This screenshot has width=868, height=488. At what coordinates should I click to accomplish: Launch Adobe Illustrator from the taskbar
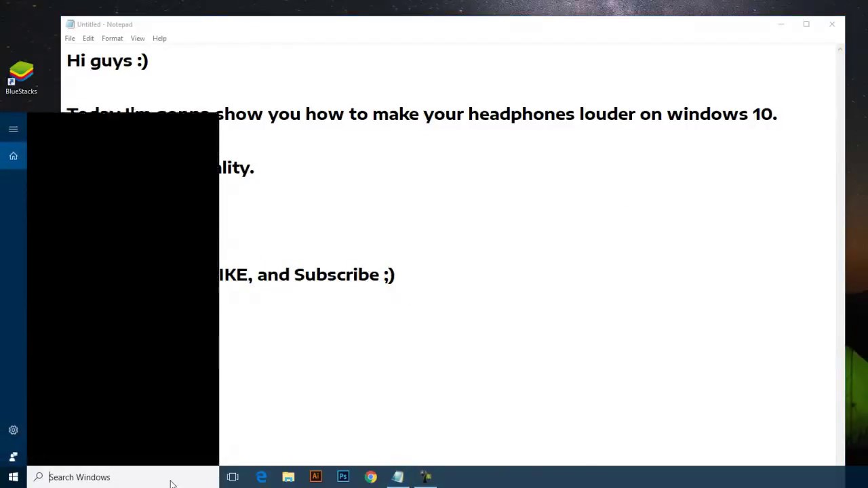(x=315, y=477)
